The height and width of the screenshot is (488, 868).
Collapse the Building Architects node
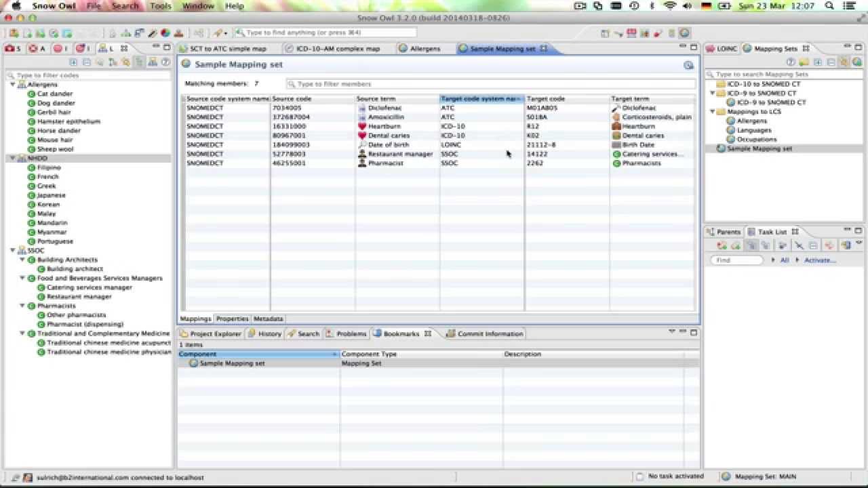(x=22, y=260)
